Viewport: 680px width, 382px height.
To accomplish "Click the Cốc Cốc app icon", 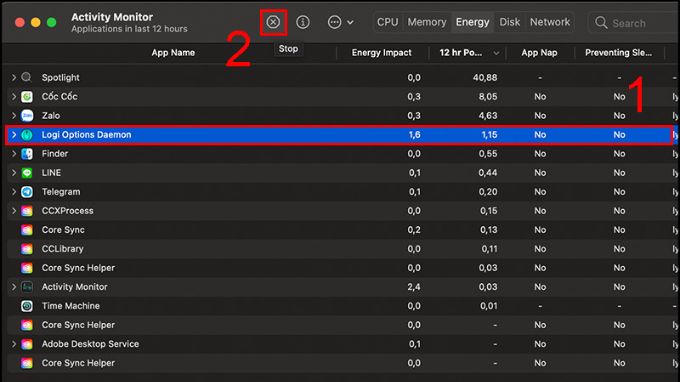I will pos(27,97).
